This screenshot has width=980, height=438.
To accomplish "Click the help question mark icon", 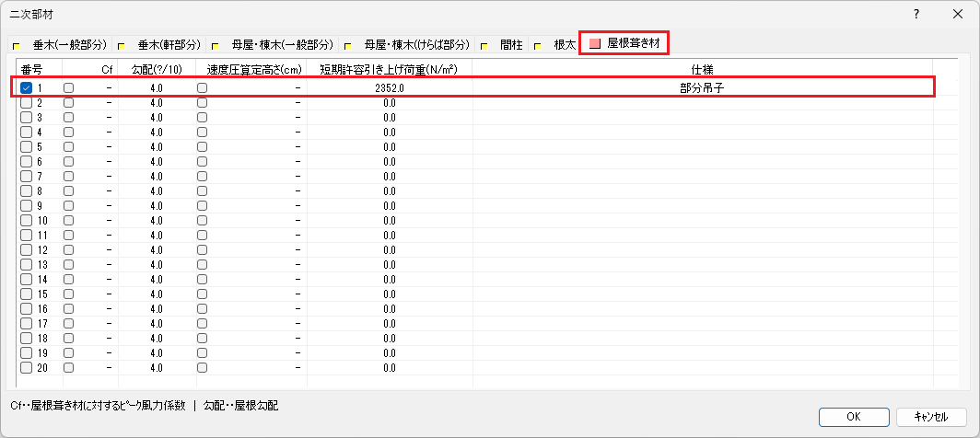I will [916, 15].
